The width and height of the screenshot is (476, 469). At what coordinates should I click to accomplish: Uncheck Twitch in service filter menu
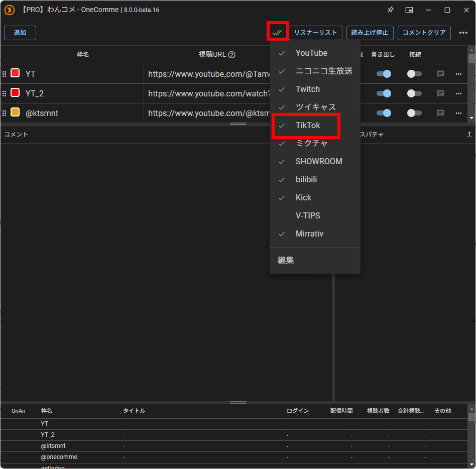(x=315, y=89)
